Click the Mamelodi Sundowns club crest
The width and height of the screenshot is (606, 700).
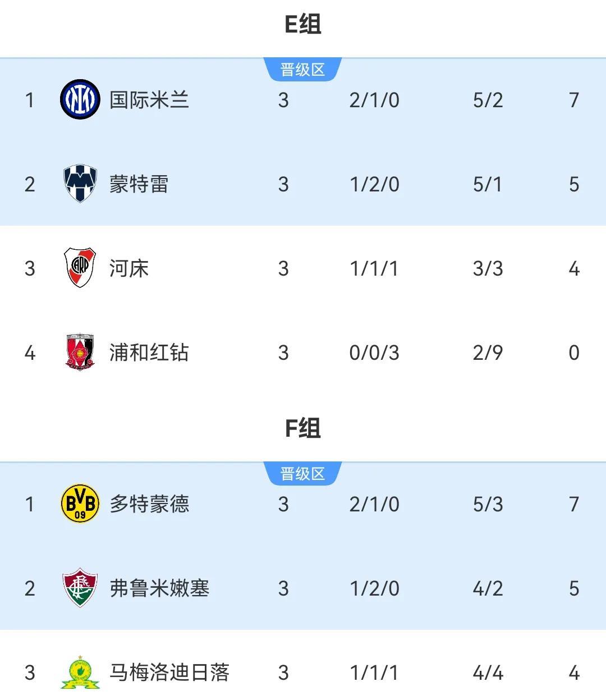(80, 672)
